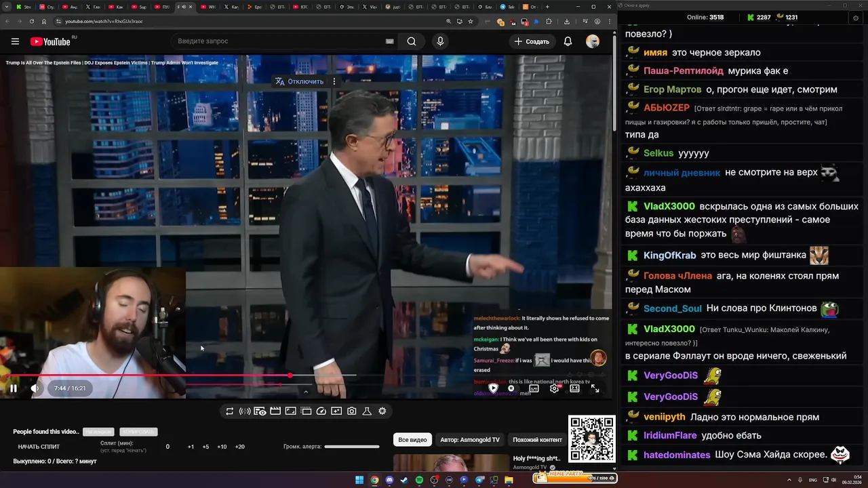The image size is (868, 488).
Task: Click VladX3000 username about Фэллаут reply
Action: coord(669,329)
